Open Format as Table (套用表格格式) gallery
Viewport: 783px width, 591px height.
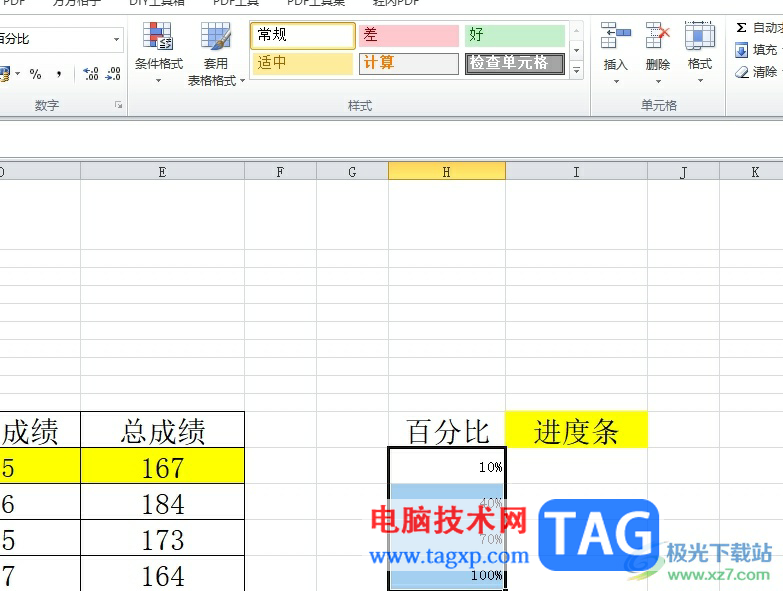click(216, 54)
